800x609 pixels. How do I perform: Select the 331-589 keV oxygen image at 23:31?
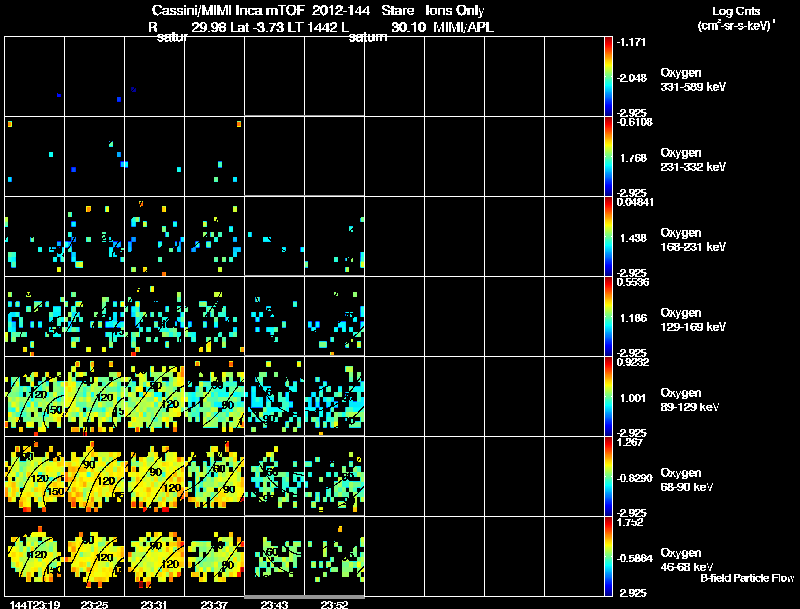pos(155,76)
